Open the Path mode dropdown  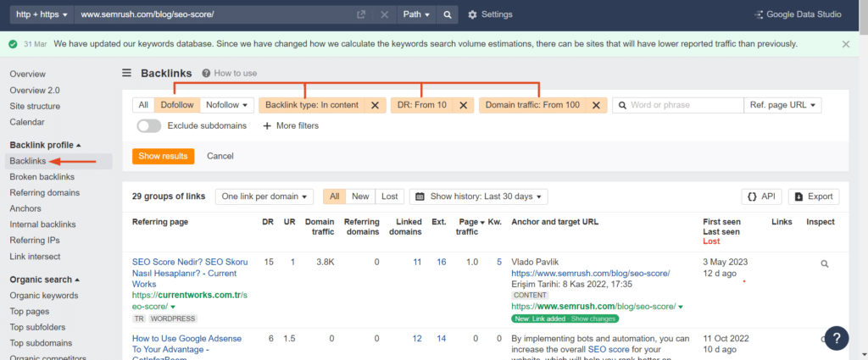pos(417,14)
